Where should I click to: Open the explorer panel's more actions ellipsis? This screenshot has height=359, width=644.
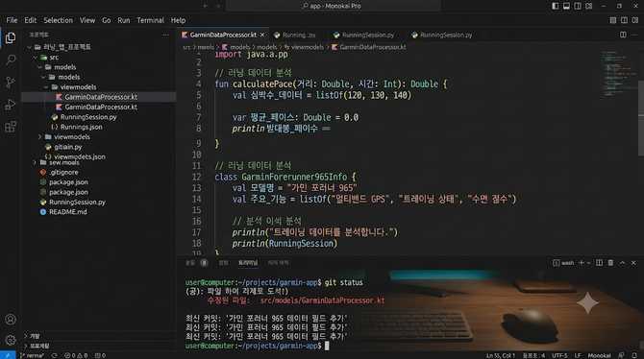[165, 36]
